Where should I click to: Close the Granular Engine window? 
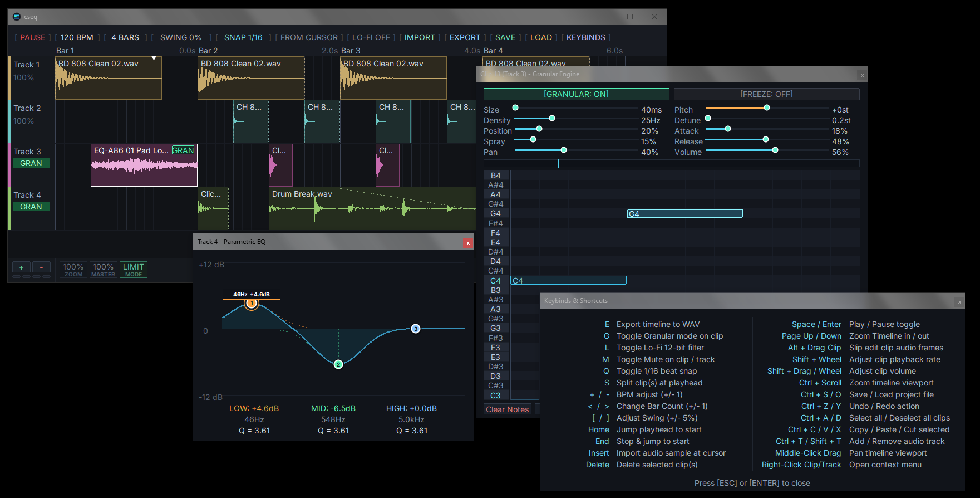pyautogui.click(x=862, y=75)
